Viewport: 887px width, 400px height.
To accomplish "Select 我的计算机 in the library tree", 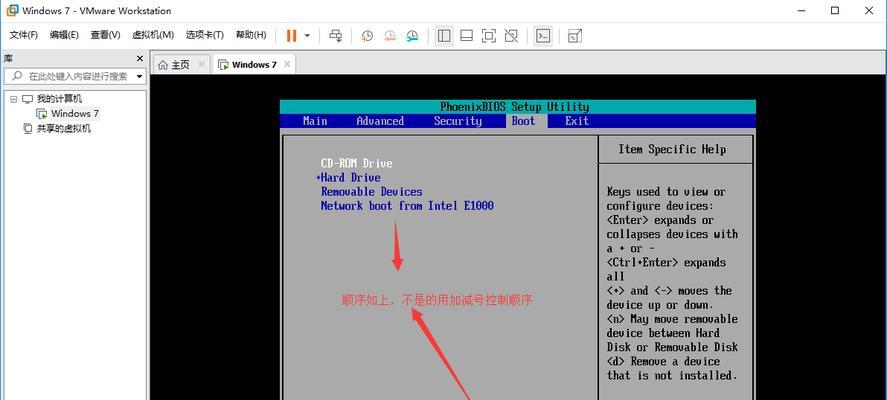I will pos(59,99).
